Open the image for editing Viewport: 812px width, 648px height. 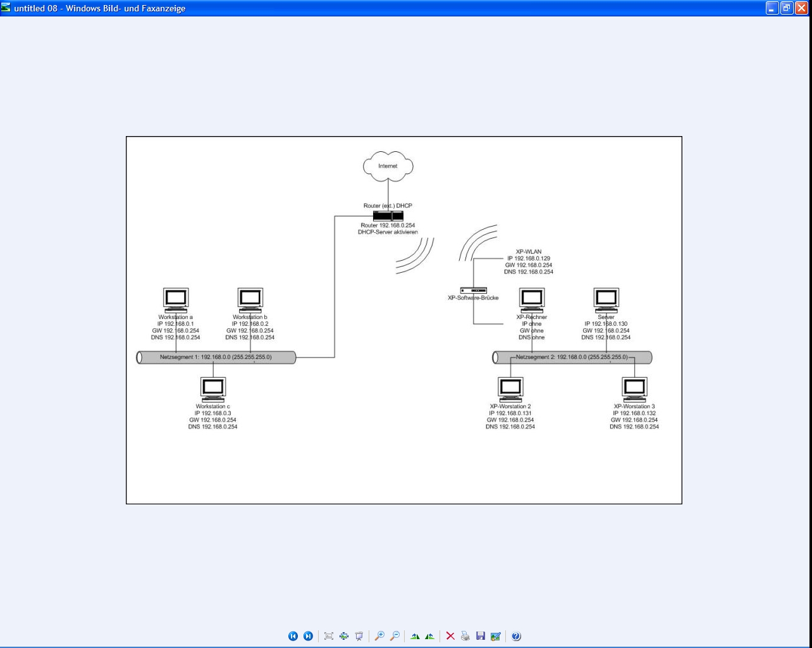tap(496, 636)
